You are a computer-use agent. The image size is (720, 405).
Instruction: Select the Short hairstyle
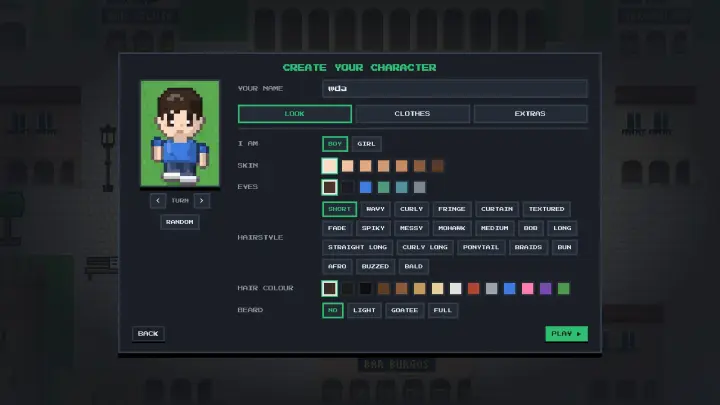[x=339, y=209]
